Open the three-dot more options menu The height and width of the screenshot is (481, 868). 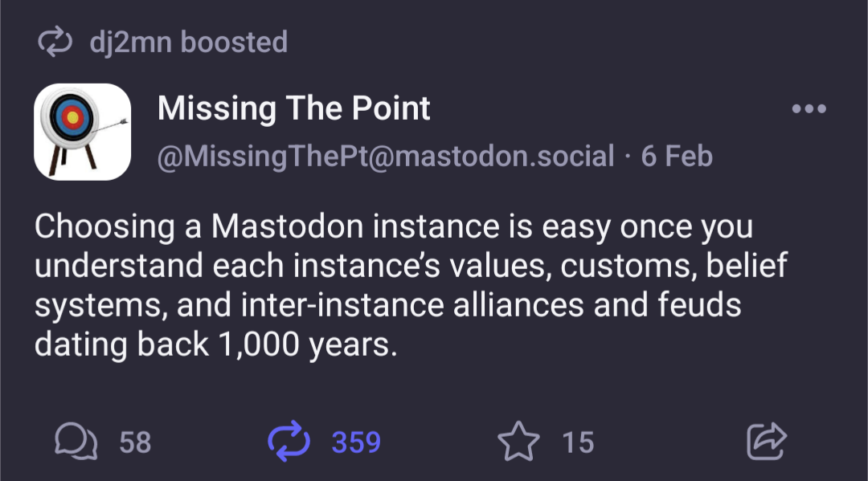[x=809, y=108]
